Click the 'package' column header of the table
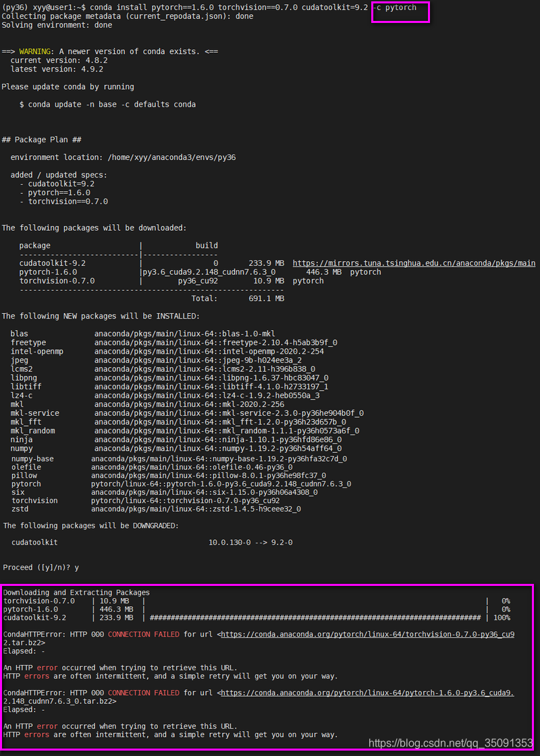The image size is (540, 756). (x=34, y=246)
